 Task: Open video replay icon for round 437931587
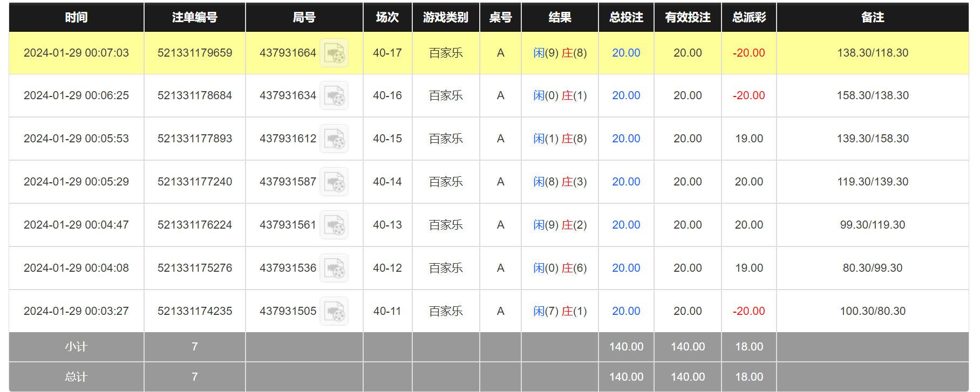click(x=334, y=182)
